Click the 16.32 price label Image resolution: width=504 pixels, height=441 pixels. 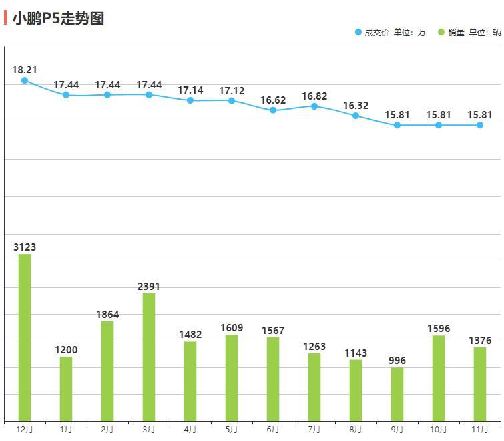[356, 105]
